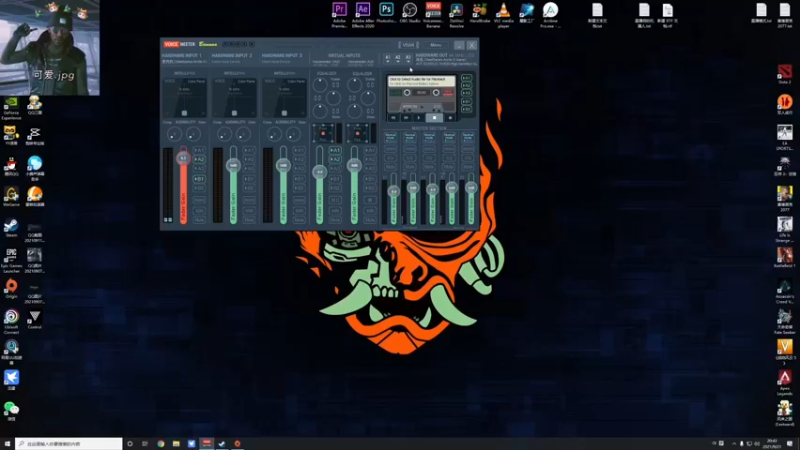The image size is (800, 450).
Task: Mute the Hardware Input 1 strip
Action: 199,220
